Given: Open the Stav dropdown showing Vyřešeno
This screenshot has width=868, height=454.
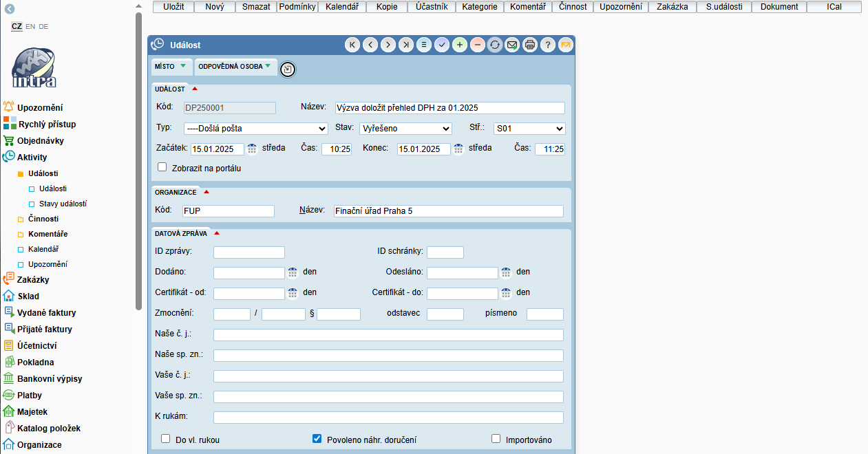Looking at the screenshot, I should click(x=405, y=129).
